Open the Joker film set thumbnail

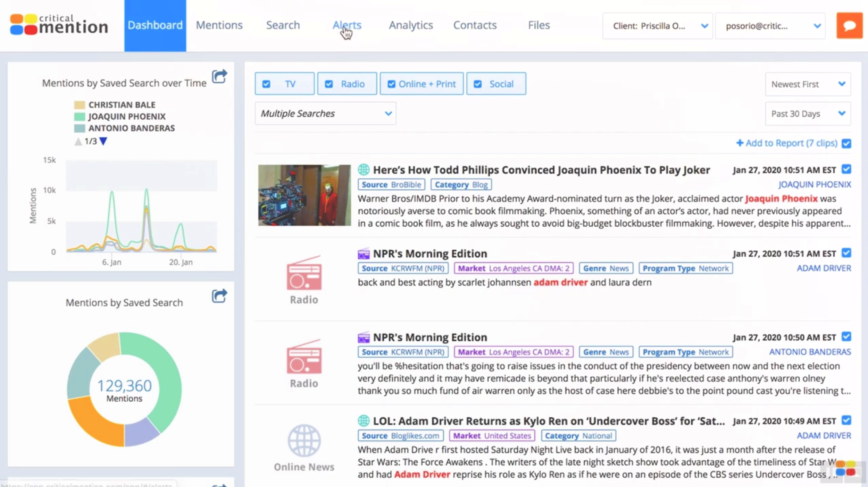click(304, 195)
